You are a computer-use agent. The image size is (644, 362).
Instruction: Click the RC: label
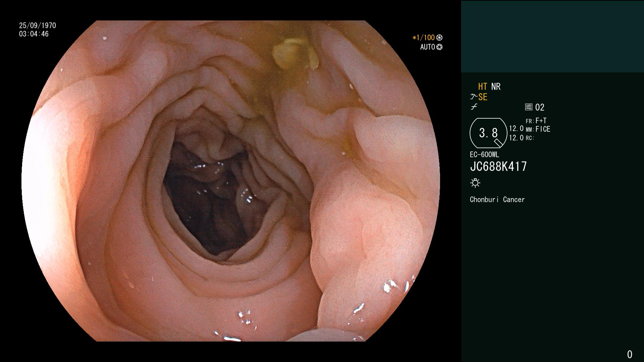[x=530, y=138]
